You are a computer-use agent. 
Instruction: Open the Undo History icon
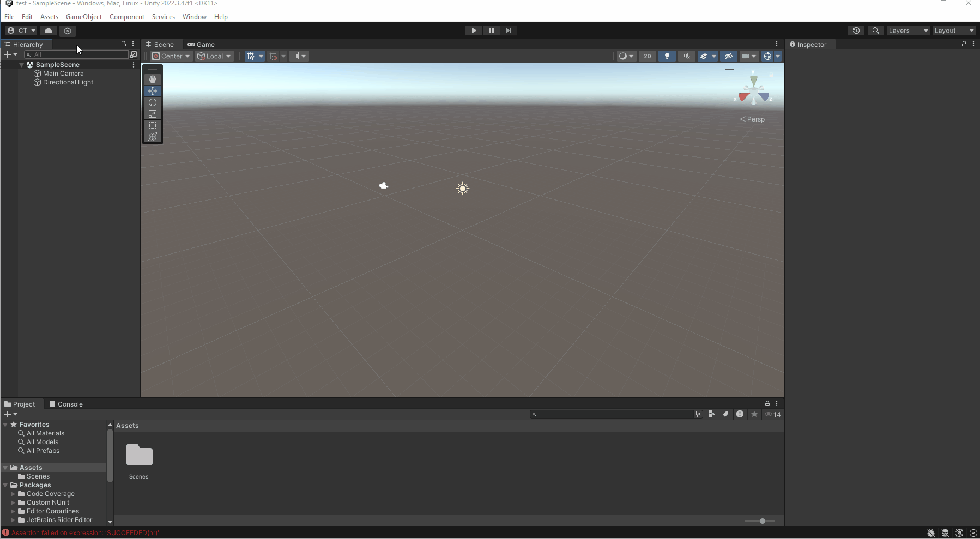(x=856, y=31)
